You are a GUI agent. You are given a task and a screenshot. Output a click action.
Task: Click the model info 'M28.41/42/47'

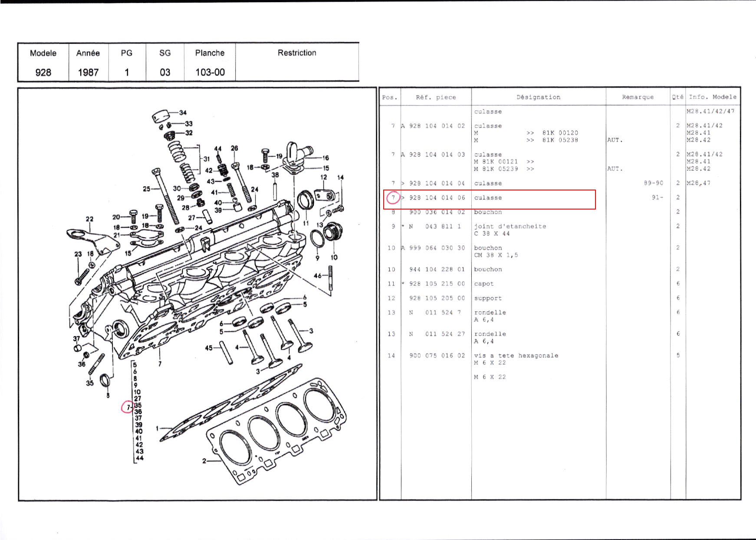pyautogui.click(x=710, y=111)
